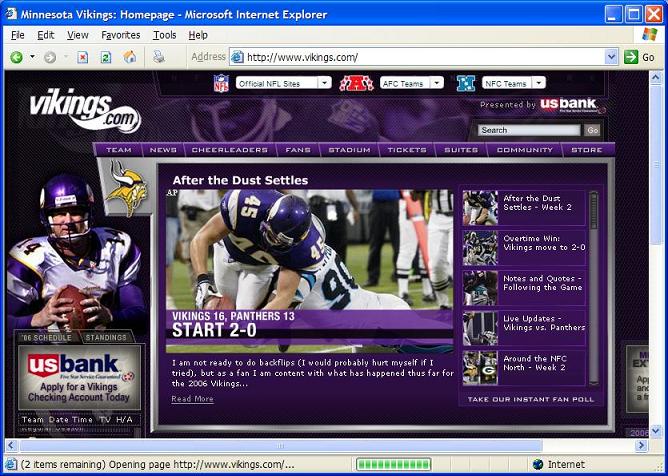Click the news list scrollbar
Image resolution: width=668 pixels, height=476 pixels.
coord(593,288)
